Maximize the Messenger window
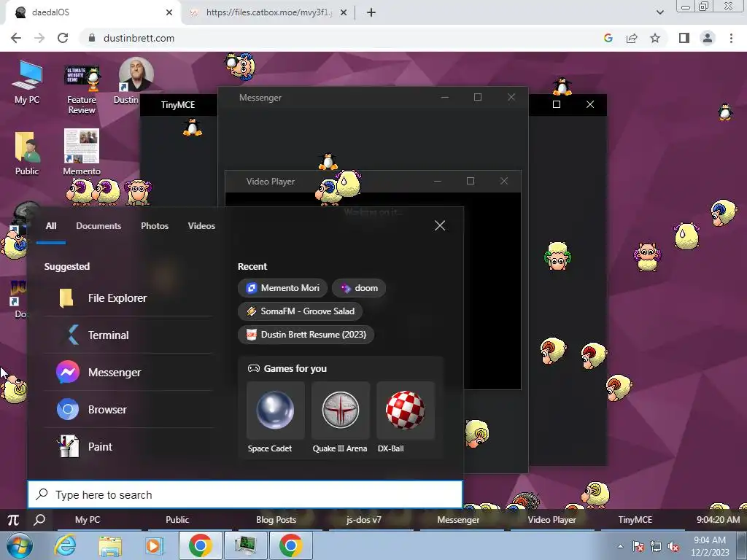747x560 pixels. tap(478, 98)
